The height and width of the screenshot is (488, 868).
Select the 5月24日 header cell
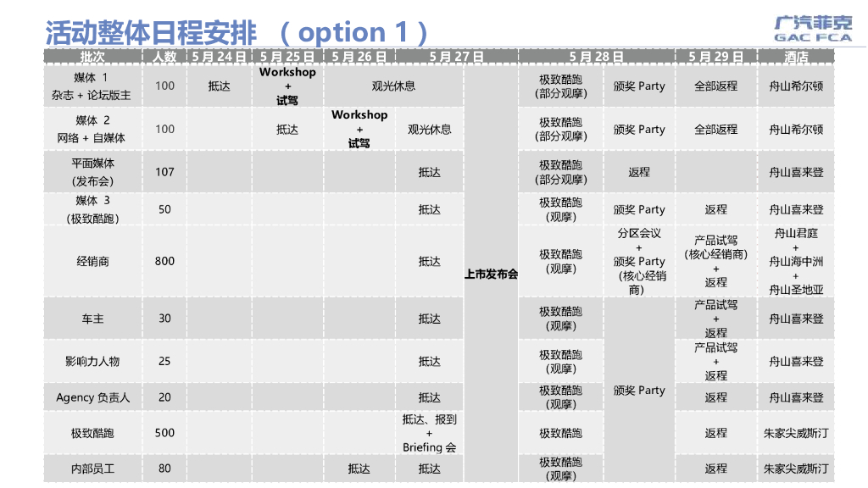point(219,57)
